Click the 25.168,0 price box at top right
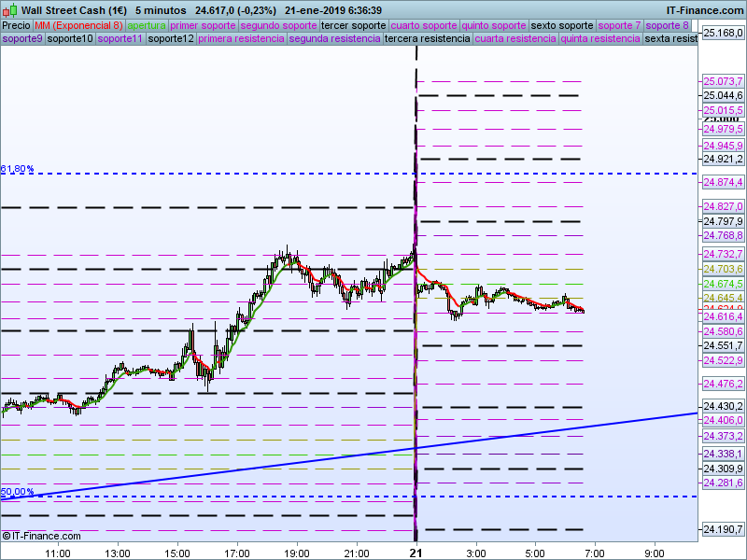 point(722,33)
